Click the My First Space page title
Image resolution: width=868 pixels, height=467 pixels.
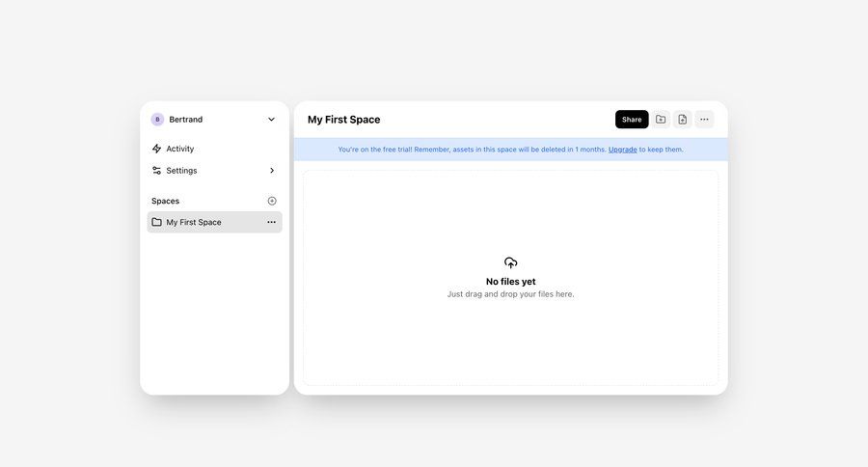[x=343, y=120]
